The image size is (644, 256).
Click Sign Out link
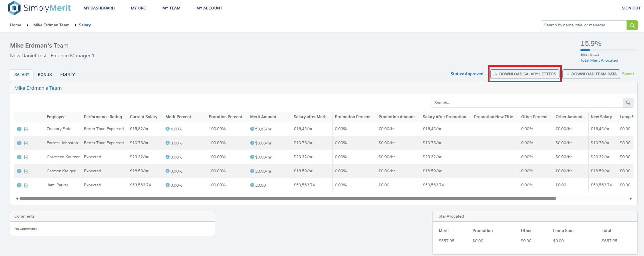pos(631,8)
